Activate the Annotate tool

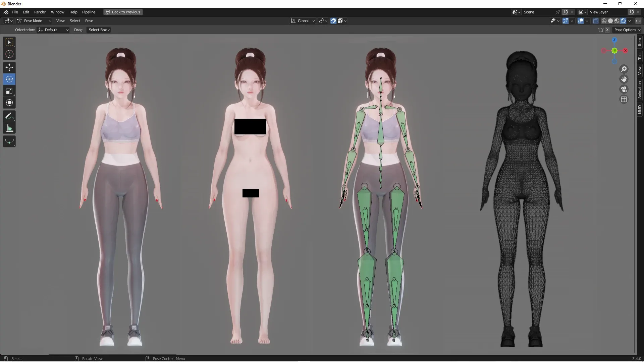(x=9, y=116)
